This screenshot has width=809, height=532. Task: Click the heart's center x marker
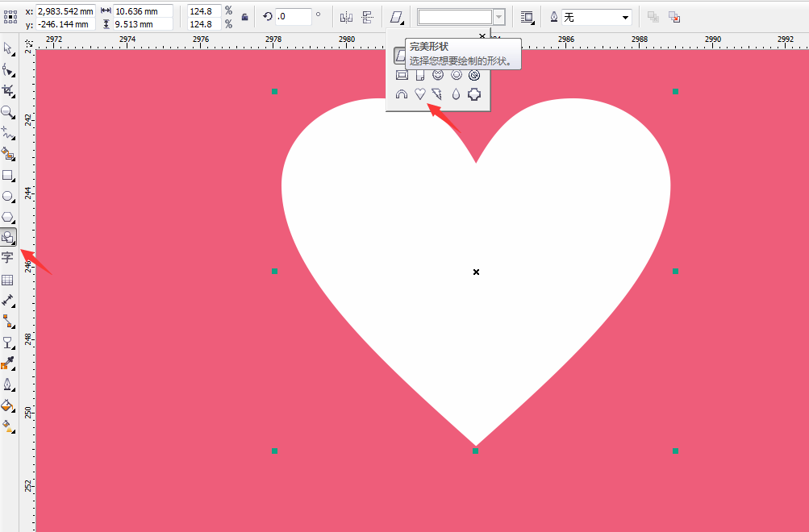click(476, 272)
